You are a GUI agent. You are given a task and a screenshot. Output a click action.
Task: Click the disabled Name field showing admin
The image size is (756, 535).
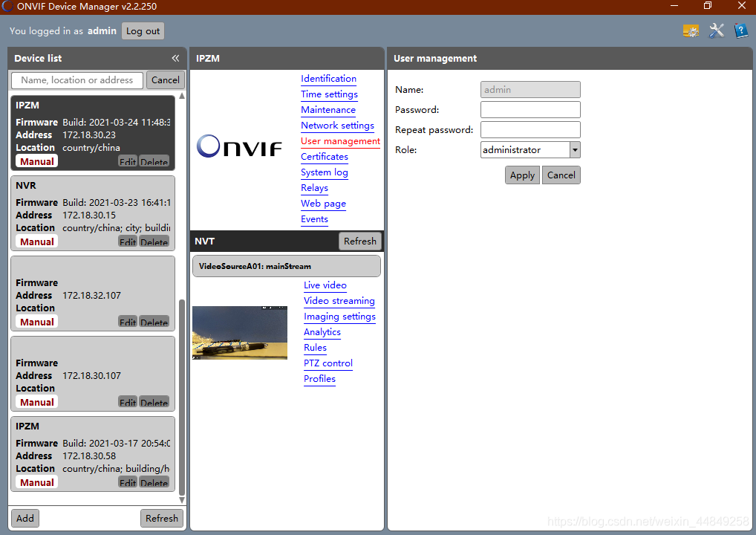click(530, 90)
